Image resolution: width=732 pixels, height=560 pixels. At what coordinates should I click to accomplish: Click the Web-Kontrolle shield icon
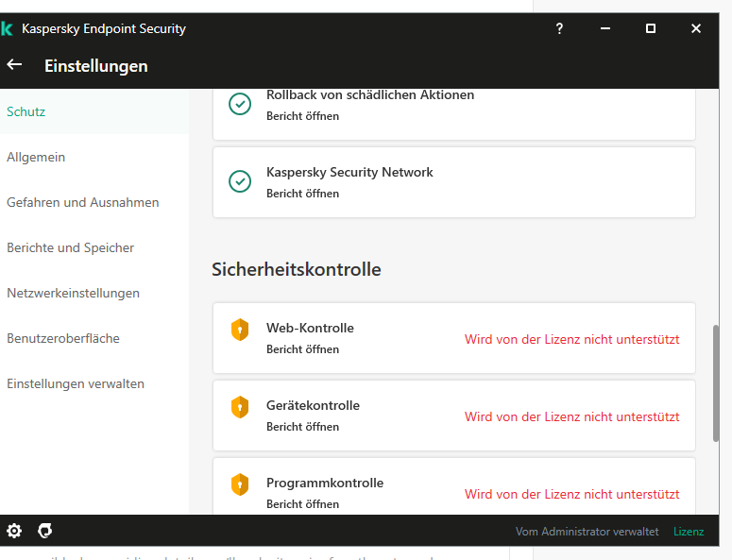click(x=240, y=330)
